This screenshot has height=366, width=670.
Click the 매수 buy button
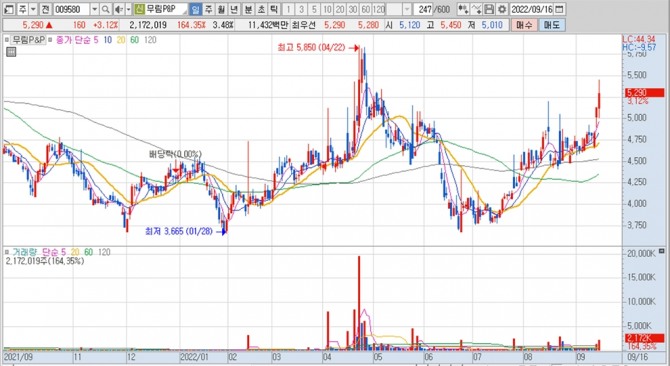coord(524,25)
